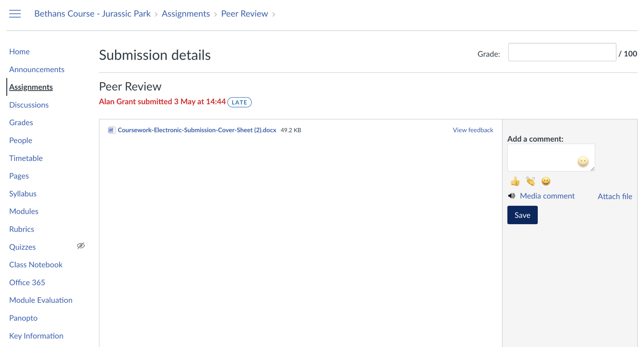644x347 pixels.
Task: Click the LATE status badge
Action: pos(239,102)
